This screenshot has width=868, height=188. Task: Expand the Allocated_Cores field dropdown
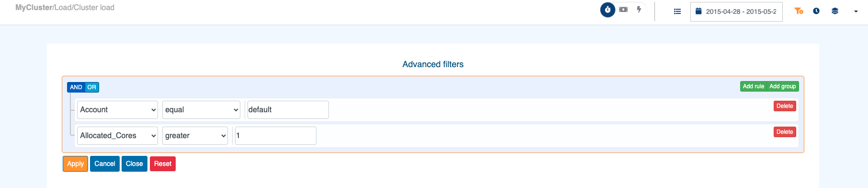117,136
